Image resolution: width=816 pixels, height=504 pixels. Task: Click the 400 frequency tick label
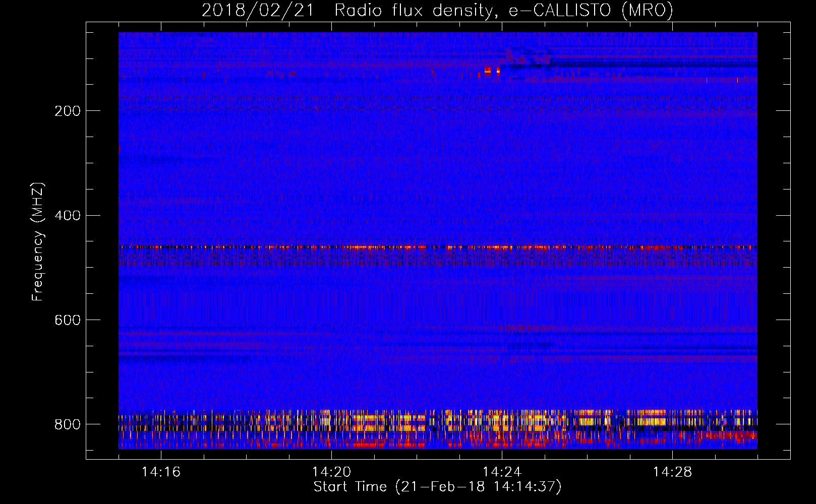click(x=68, y=216)
